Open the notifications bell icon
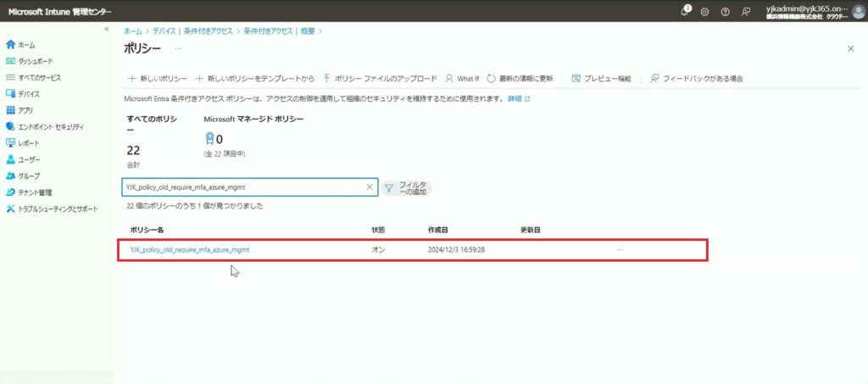Image resolution: width=868 pixels, height=384 pixels. coord(685,11)
